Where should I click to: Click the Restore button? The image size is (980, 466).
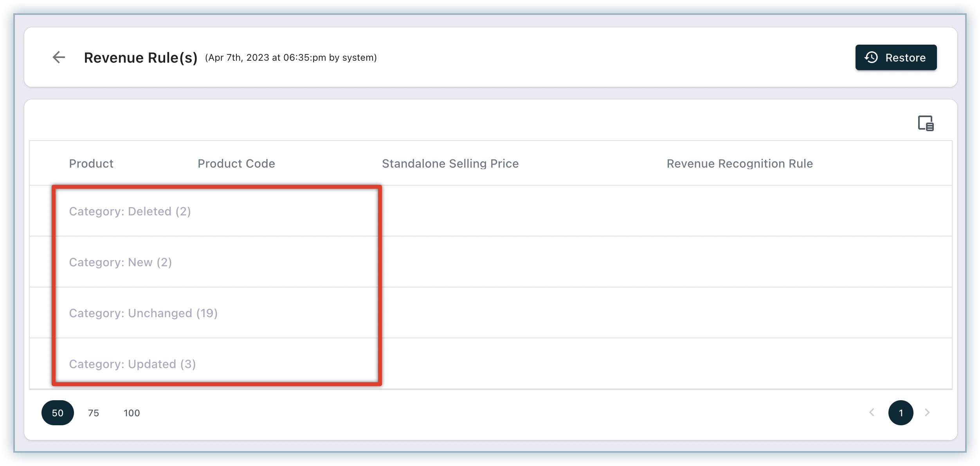point(895,58)
